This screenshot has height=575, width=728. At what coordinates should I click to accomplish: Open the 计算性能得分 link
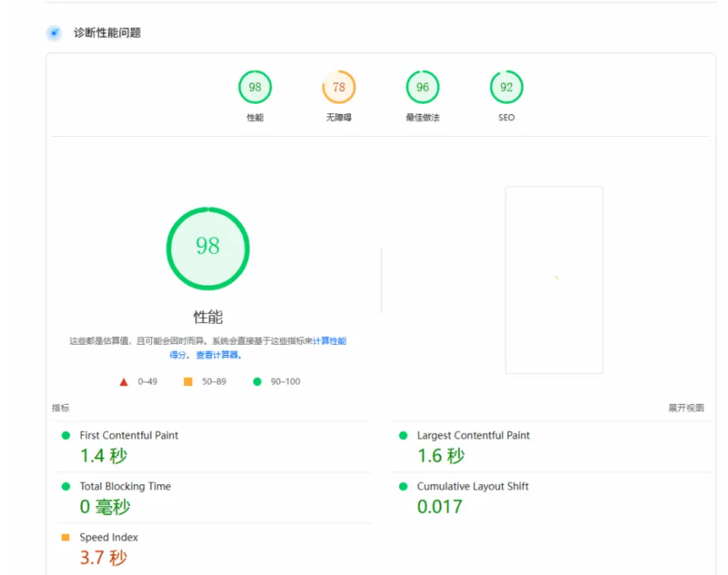point(329,341)
